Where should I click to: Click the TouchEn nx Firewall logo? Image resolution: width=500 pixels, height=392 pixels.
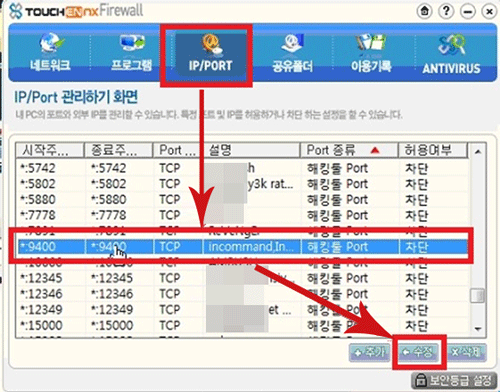[77, 11]
